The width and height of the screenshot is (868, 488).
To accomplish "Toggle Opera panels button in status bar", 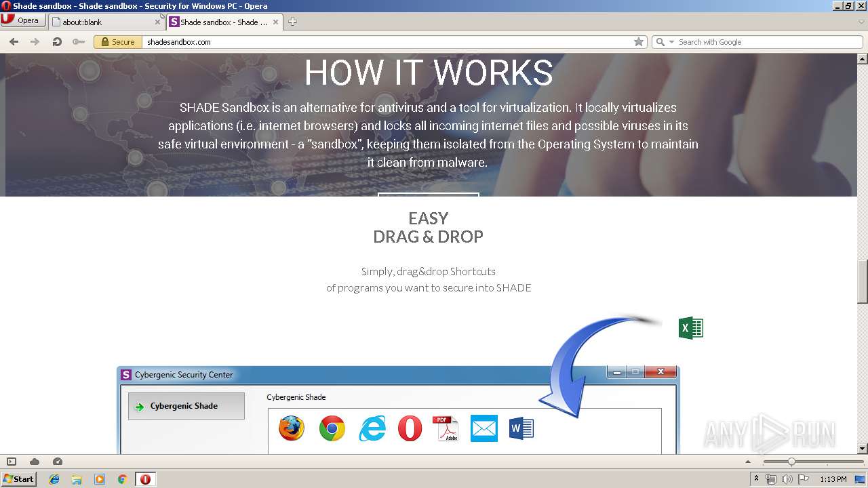I will pyautogui.click(x=12, y=462).
